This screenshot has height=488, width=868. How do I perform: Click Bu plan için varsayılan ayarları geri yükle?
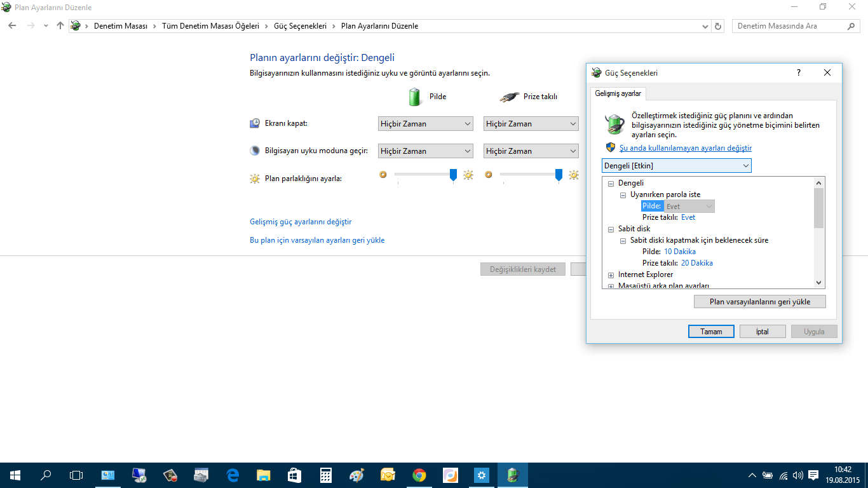[317, 240]
